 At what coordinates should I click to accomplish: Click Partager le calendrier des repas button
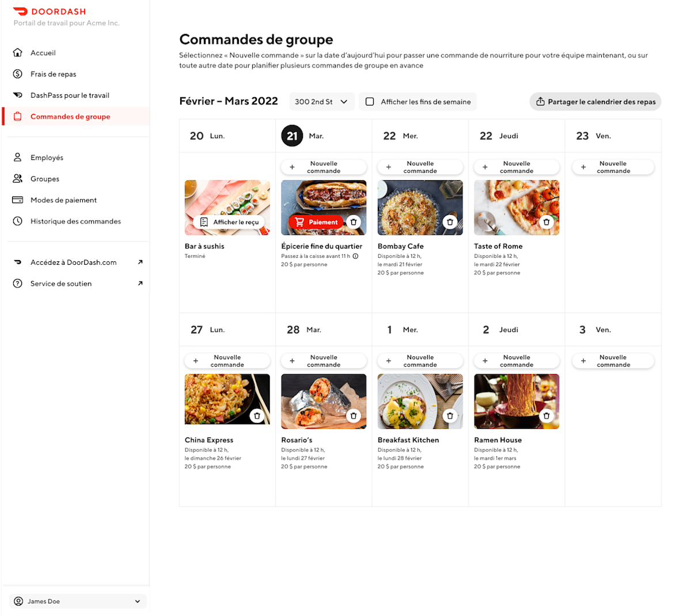(595, 102)
